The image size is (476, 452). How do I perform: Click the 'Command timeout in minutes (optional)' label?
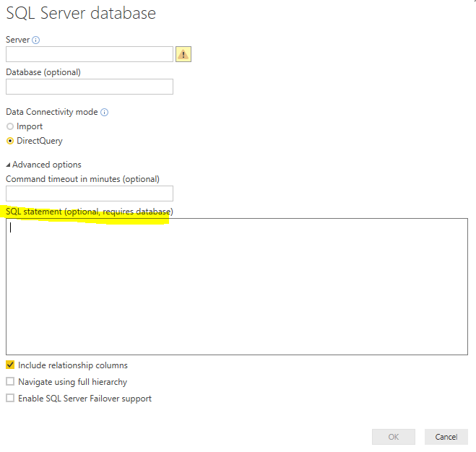[x=82, y=179]
